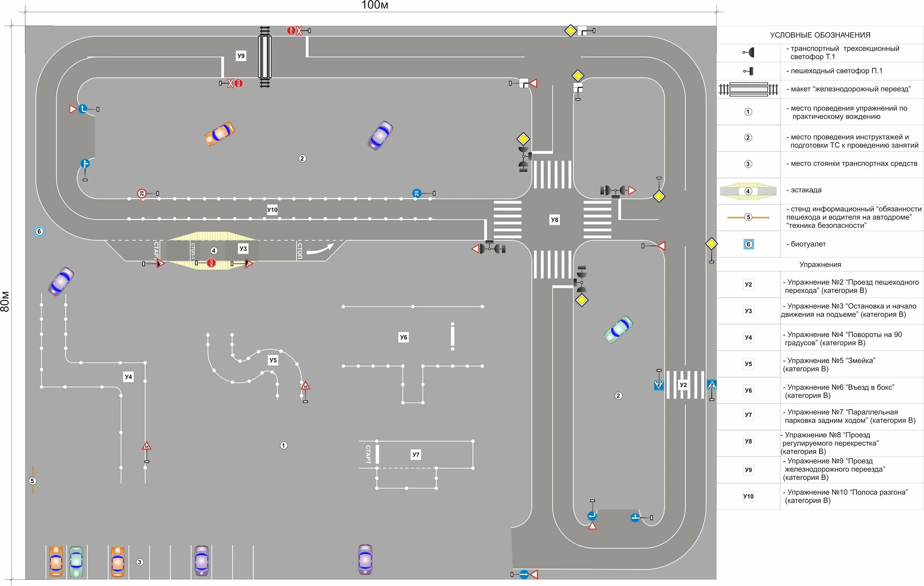Image resolution: width=924 pixels, height=586 pixels.
Task: Click the У10 acceleration lane label
Action: tap(272, 210)
